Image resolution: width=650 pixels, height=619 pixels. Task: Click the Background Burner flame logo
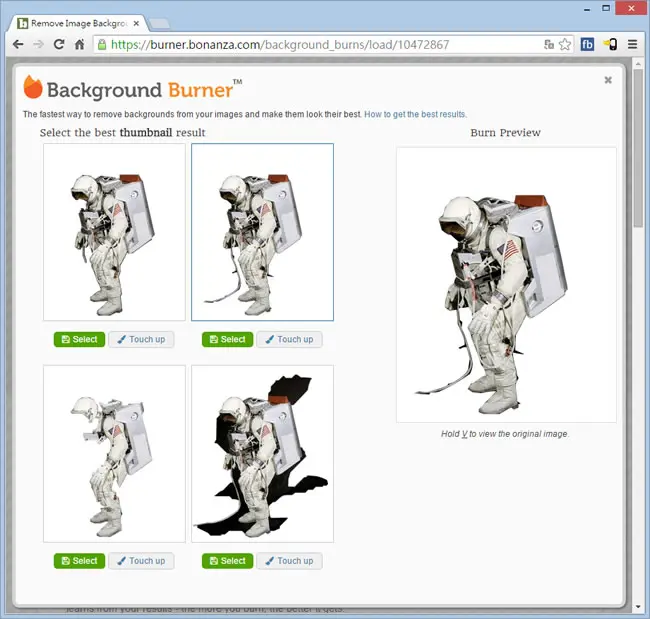coord(33,87)
